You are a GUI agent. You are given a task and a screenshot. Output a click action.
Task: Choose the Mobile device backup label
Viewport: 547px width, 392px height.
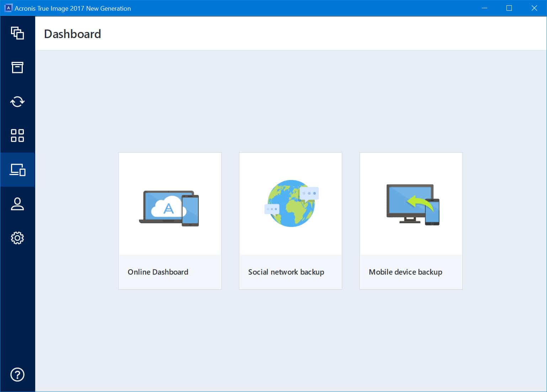pyautogui.click(x=405, y=272)
